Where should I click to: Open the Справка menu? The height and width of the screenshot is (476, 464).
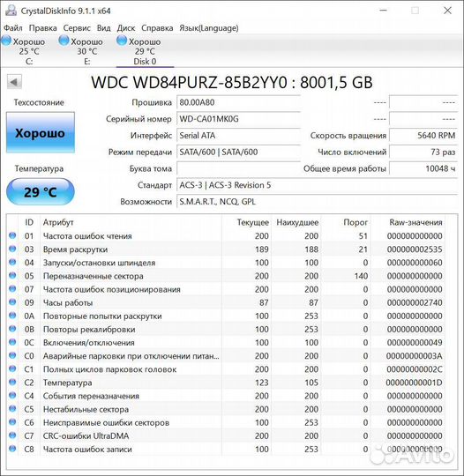157,28
